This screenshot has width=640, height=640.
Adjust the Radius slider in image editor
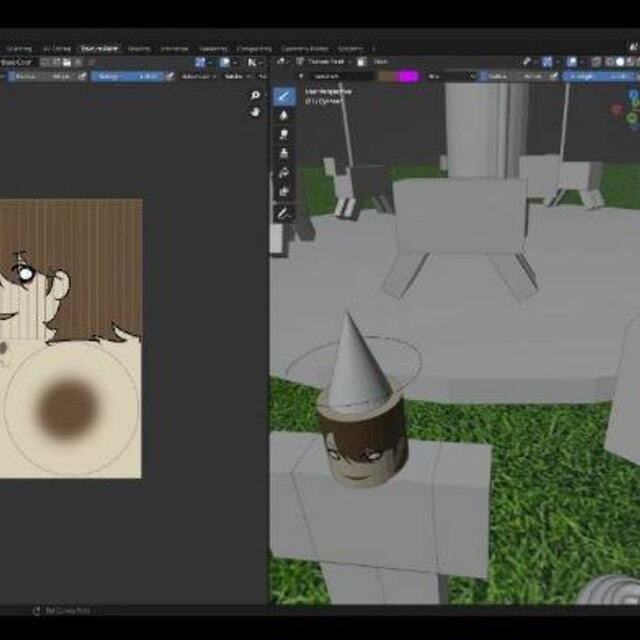(42, 76)
